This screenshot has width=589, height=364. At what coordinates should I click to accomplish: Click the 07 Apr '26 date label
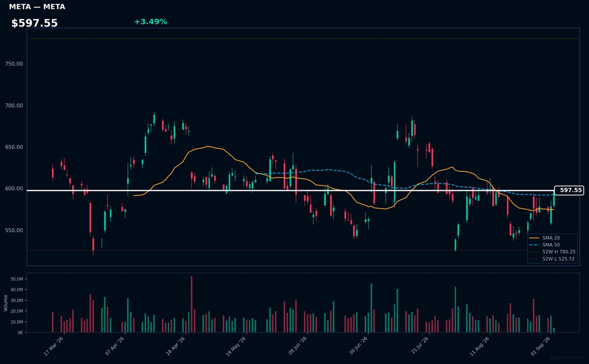(x=115, y=346)
